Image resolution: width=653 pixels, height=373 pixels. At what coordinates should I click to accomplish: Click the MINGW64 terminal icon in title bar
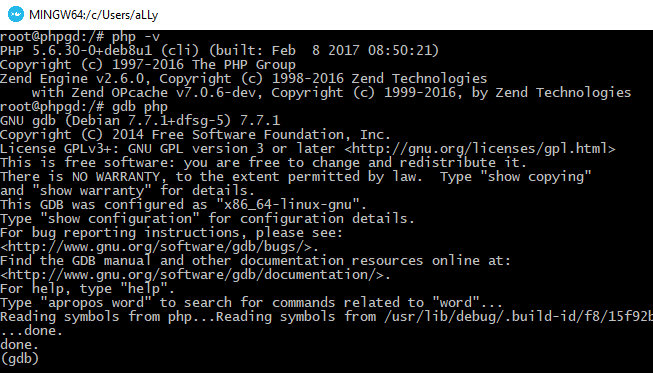pos(16,15)
